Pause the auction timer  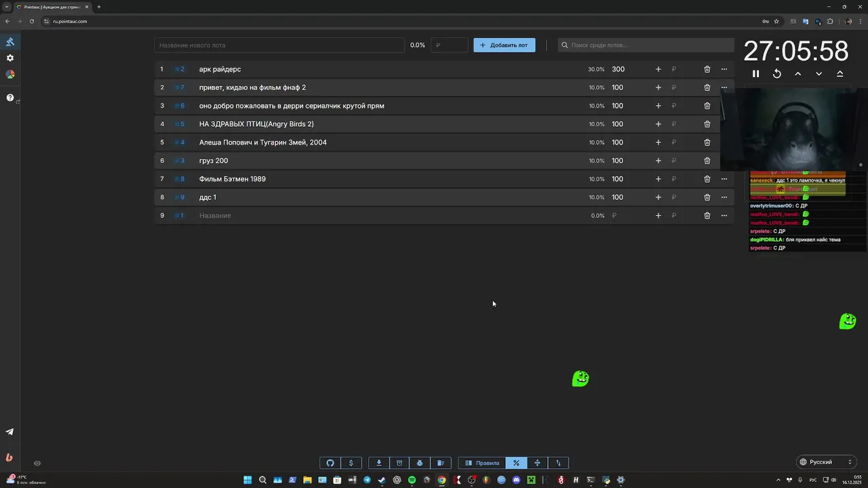coord(756,74)
